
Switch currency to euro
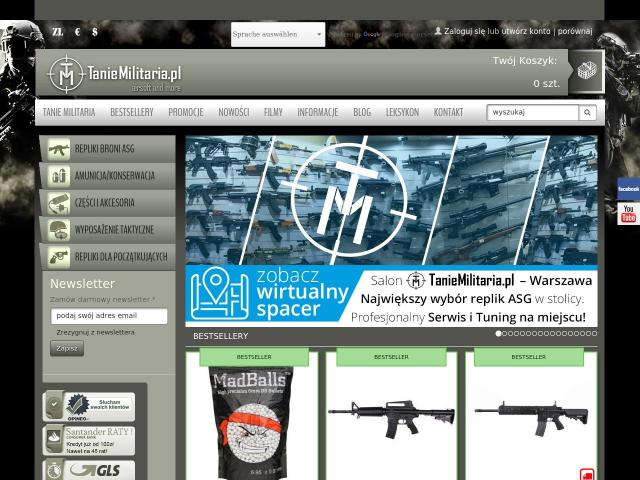tap(78, 32)
